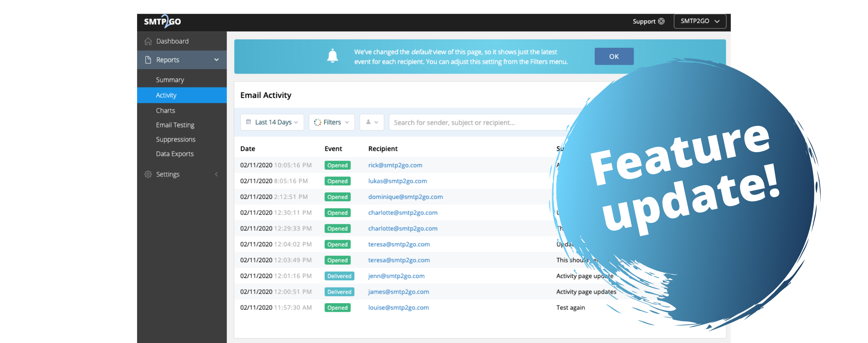Click the colorful Filters spinner icon
Image resolution: width=868 pixels, height=343 pixels.
(x=317, y=122)
